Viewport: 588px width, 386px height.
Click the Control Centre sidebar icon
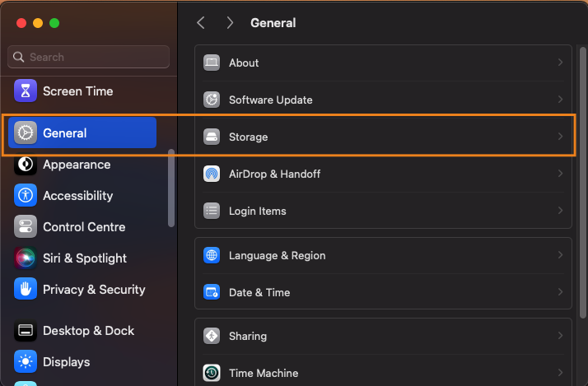click(x=26, y=227)
